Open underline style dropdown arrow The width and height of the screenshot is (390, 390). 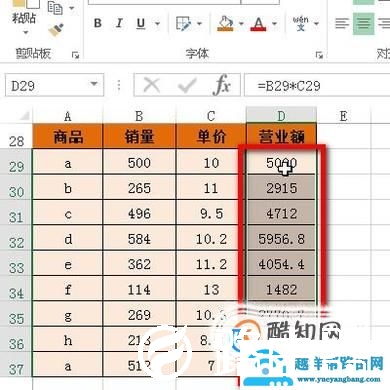[157, 24]
